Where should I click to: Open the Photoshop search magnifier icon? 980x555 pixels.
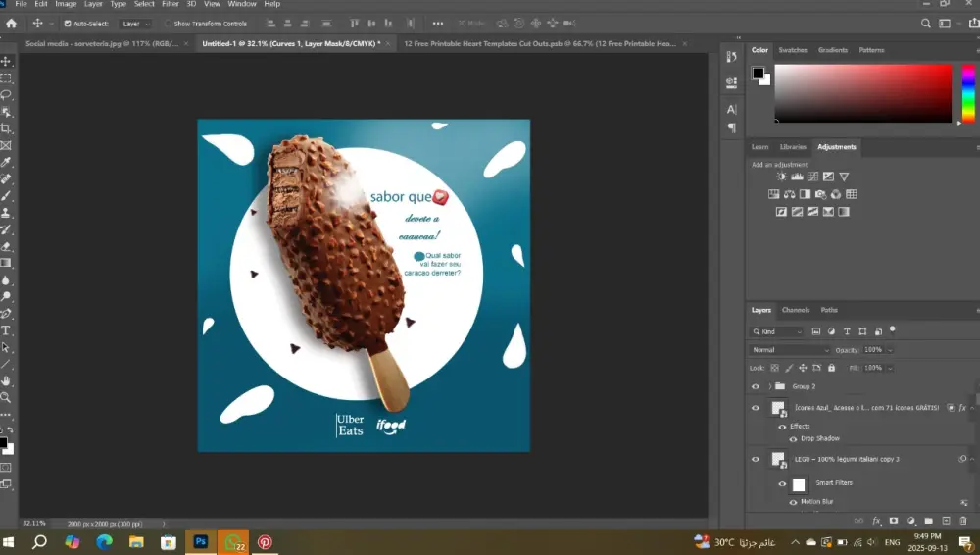pos(926,24)
